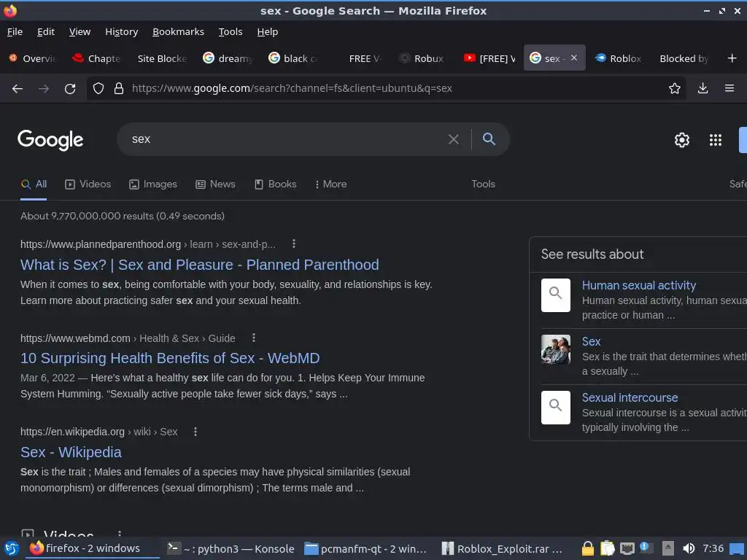Open the Google apps grid
This screenshot has width=747, height=560.
[x=715, y=140]
